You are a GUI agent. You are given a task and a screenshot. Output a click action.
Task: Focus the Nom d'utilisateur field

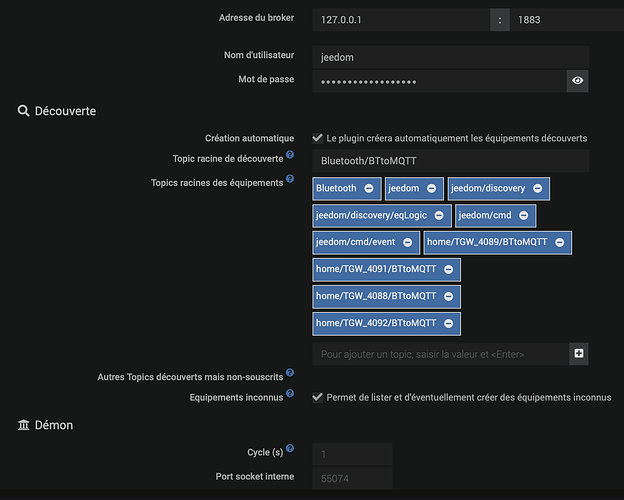[x=450, y=58]
